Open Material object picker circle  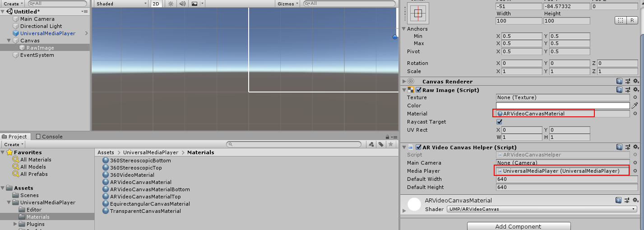pos(635,114)
